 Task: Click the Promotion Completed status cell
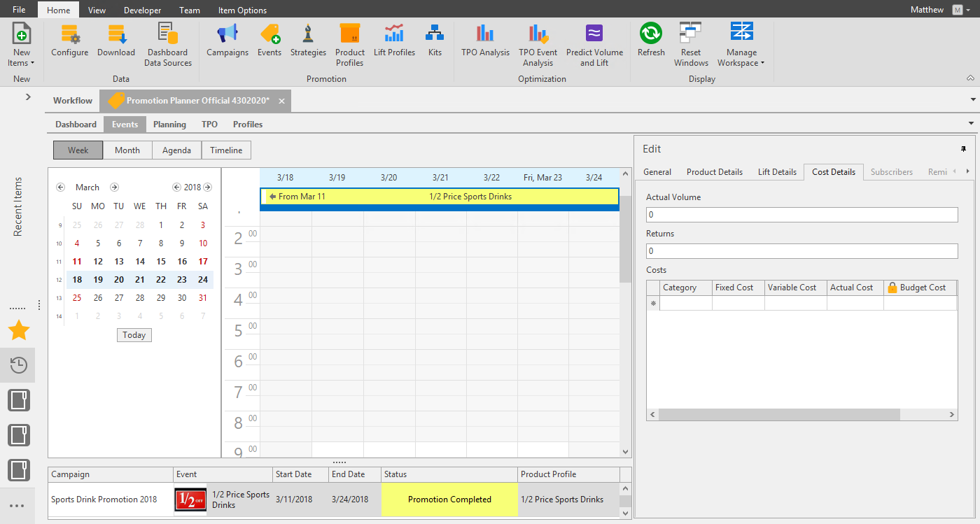click(449, 500)
